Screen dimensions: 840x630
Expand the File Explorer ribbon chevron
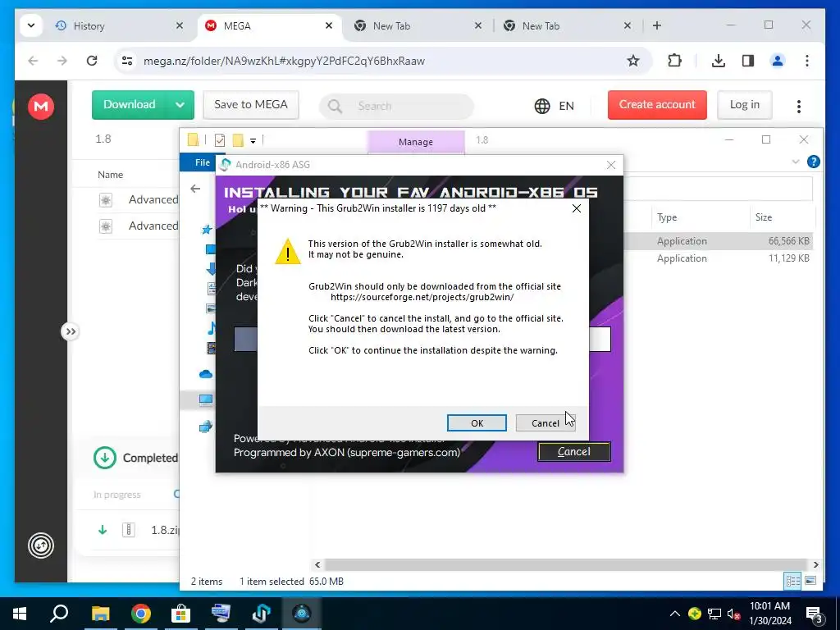[795, 162]
